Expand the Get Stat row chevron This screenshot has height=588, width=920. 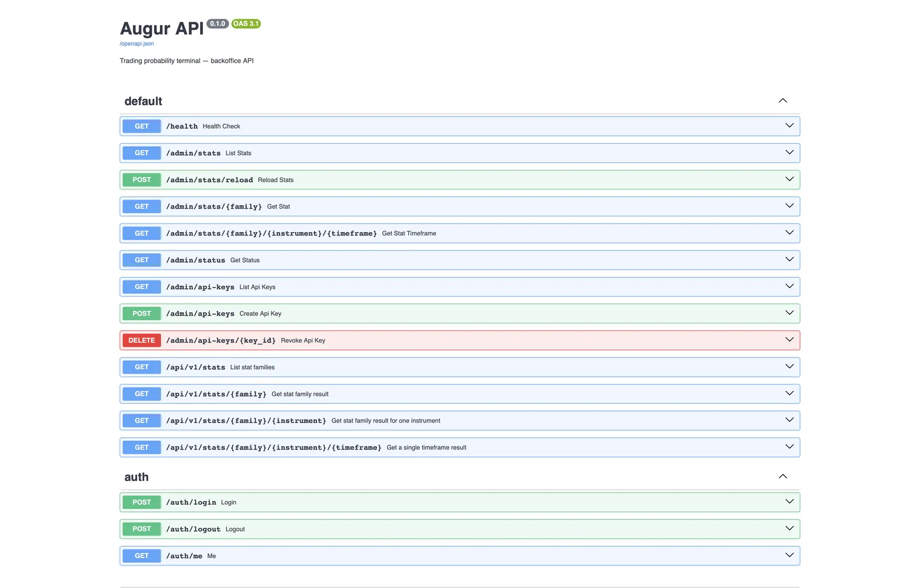[x=789, y=206]
